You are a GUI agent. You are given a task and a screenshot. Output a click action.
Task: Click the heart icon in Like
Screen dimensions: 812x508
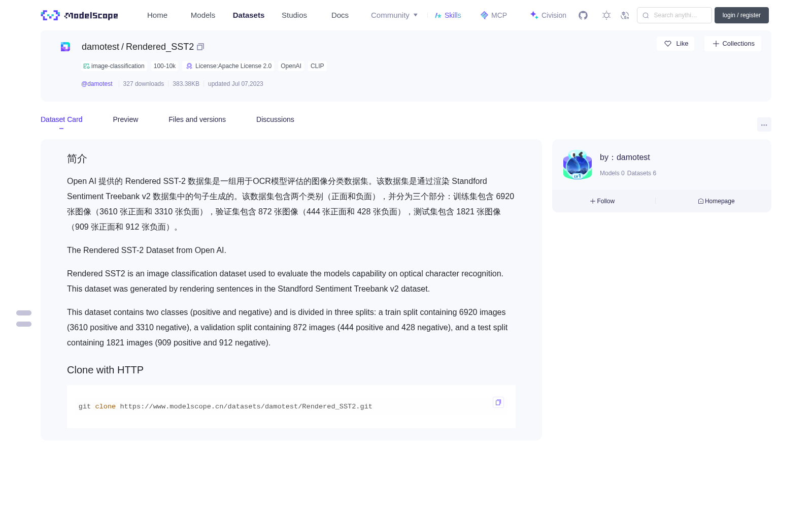click(x=668, y=44)
